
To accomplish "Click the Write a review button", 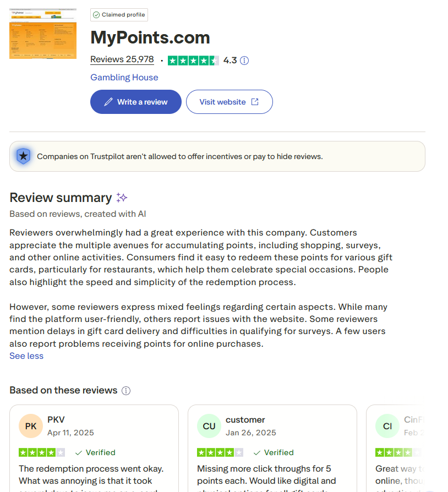I will (x=135, y=102).
